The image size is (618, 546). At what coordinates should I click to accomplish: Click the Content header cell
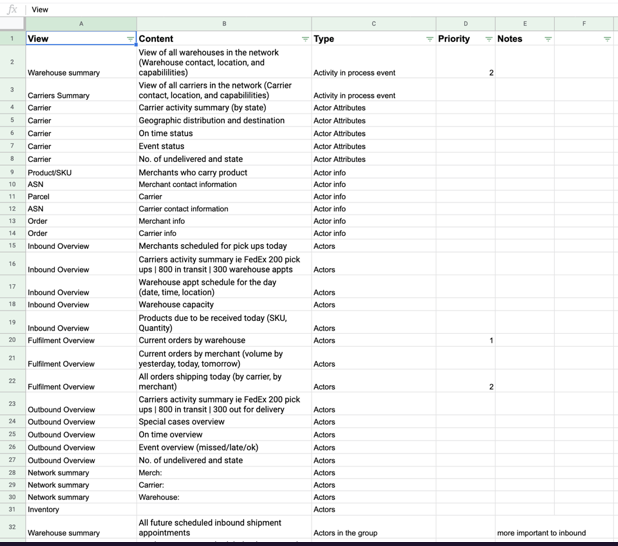(x=224, y=39)
